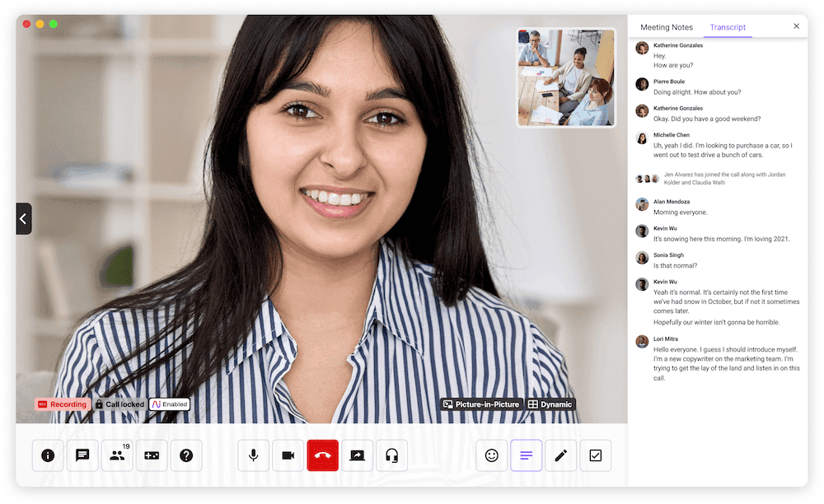824x504 pixels.
Task: Open the emoji reactions picker
Action: click(492, 455)
